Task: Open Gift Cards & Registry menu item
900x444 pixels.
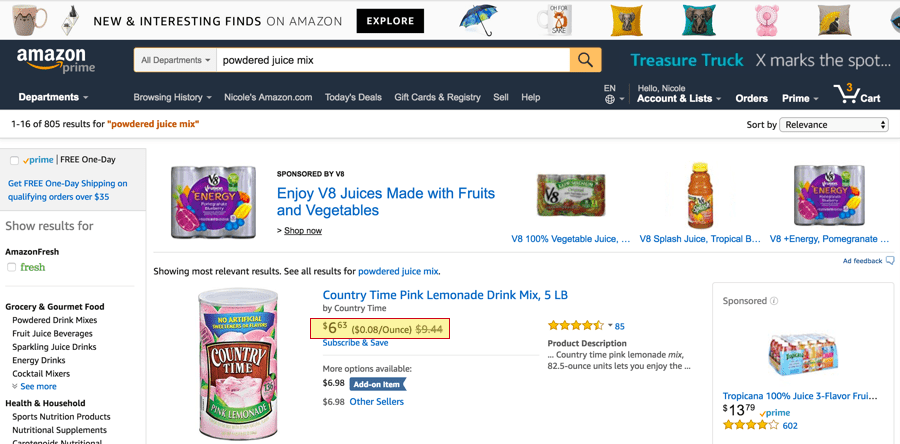Action: pyautogui.click(x=437, y=98)
